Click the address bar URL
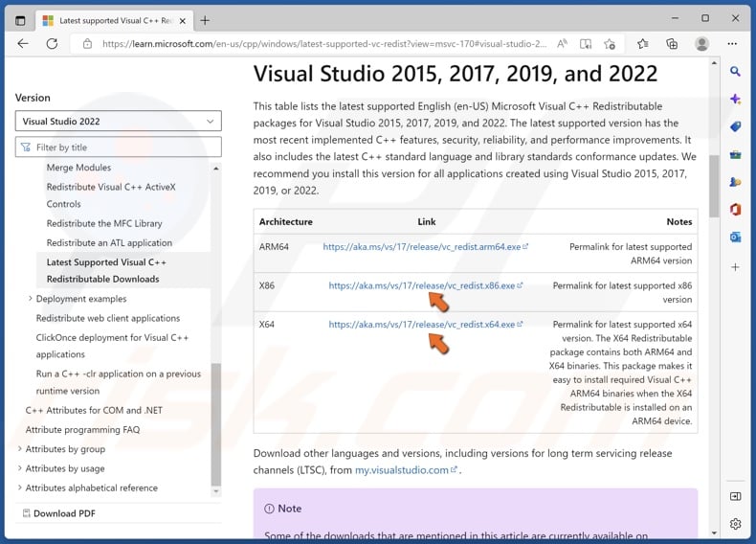 [x=324, y=44]
